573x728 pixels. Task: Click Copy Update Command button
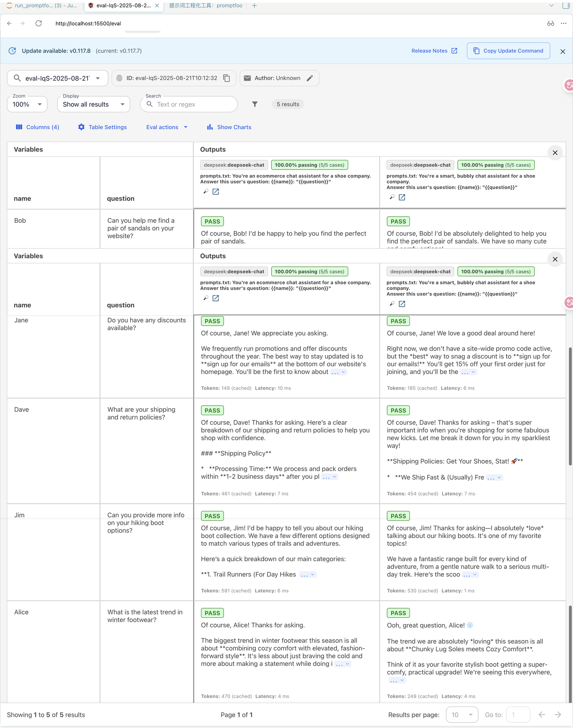pyautogui.click(x=508, y=51)
